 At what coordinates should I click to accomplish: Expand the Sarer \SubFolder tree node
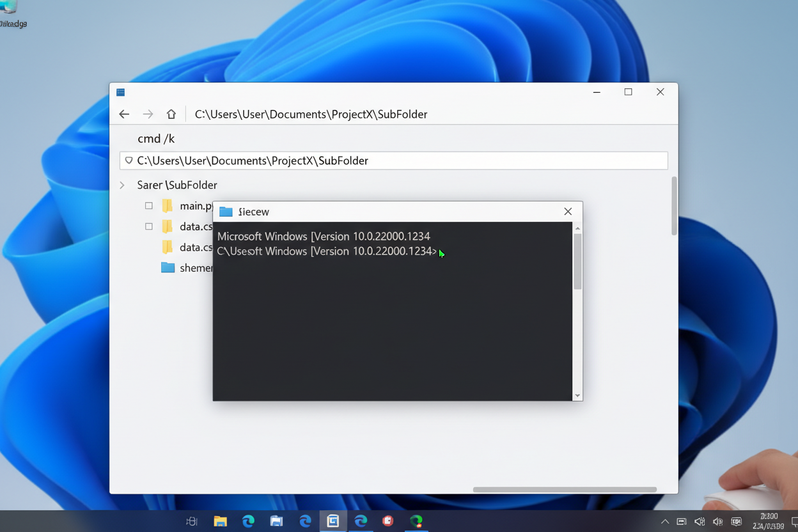point(122,185)
